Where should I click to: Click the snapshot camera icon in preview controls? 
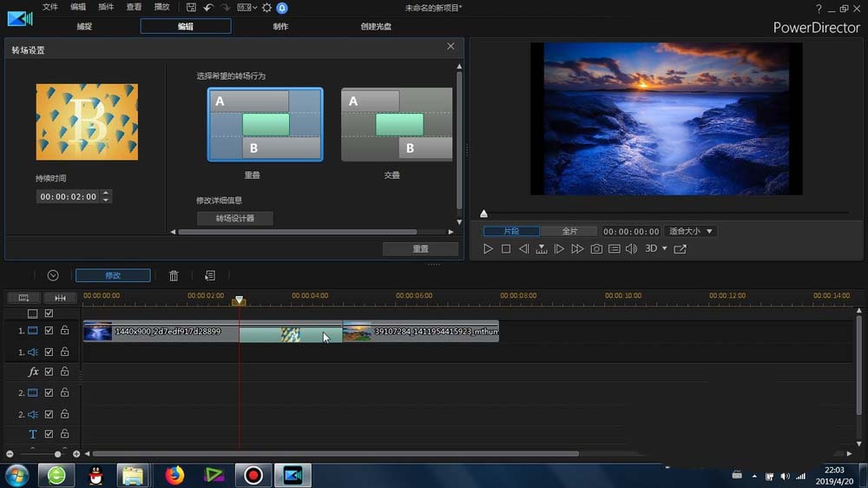point(596,249)
